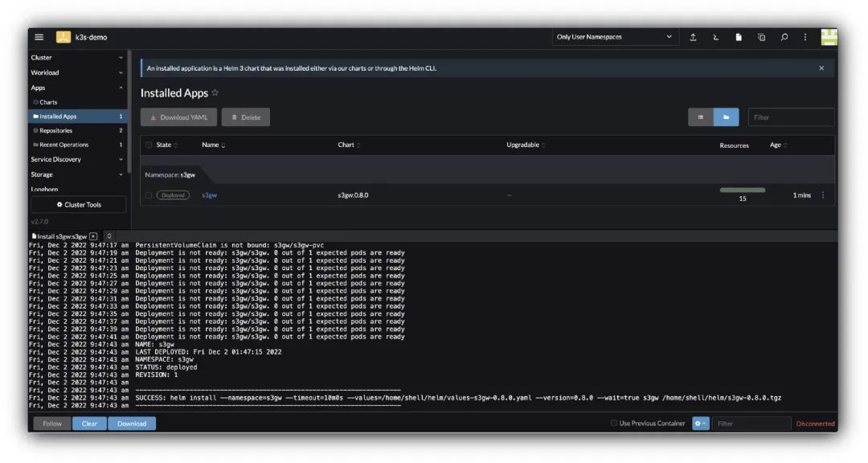Open the header three-dot options menu
This screenshot has height=463, width=868.
click(x=805, y=37)
